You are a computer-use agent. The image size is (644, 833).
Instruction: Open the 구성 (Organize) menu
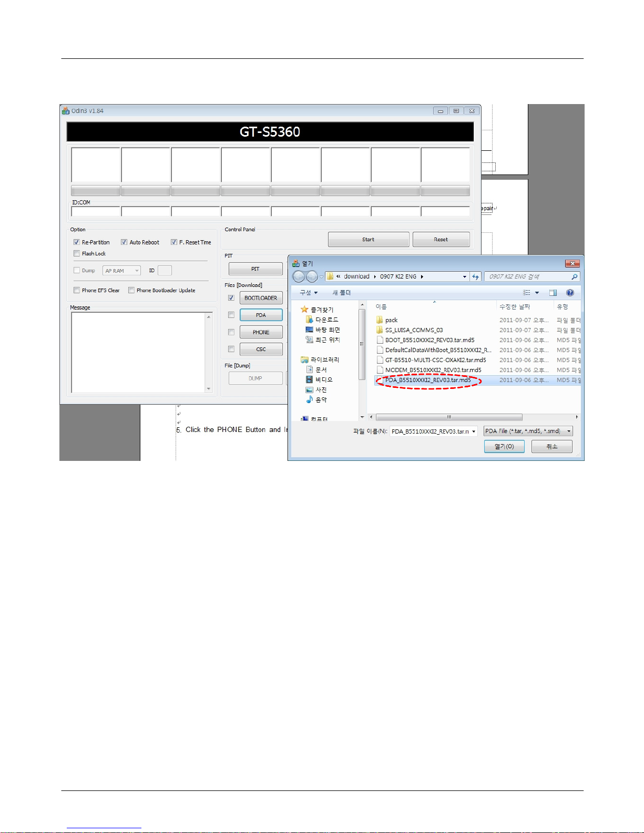309,293
